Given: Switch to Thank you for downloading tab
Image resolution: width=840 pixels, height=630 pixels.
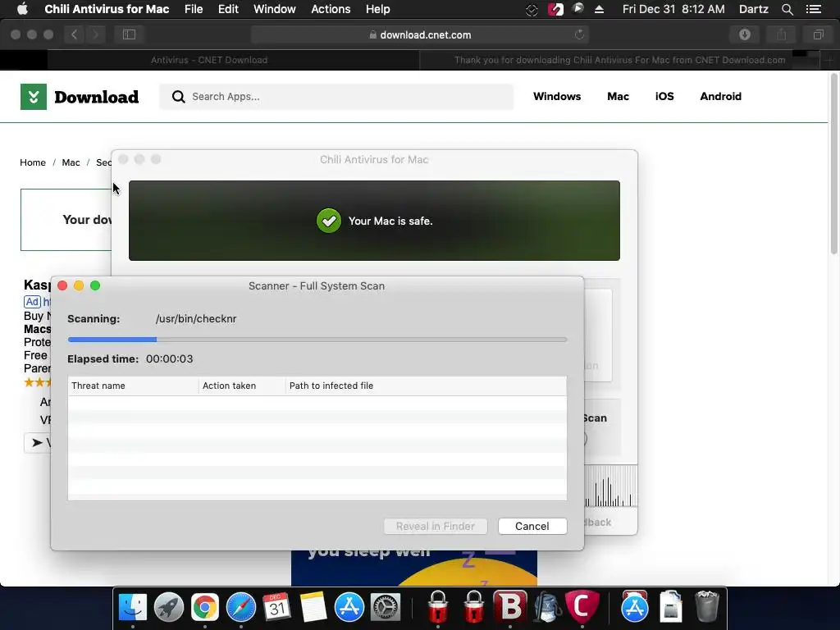Looking at the screenshot, I should (620, 60).
